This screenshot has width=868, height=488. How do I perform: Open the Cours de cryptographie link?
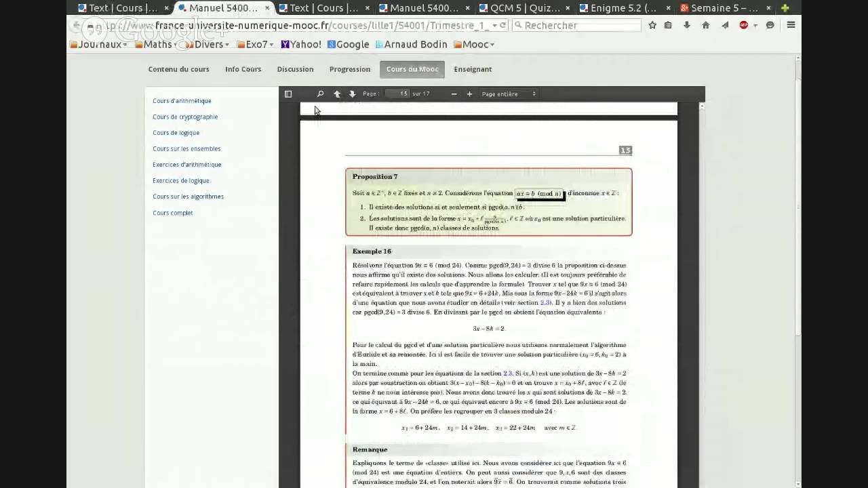point(185,117)
